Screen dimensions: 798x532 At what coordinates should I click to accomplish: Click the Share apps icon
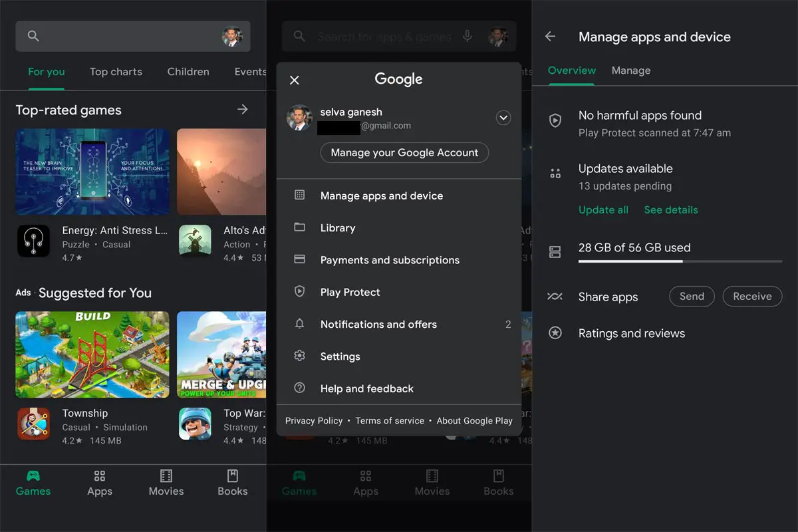tap(555, 297)
